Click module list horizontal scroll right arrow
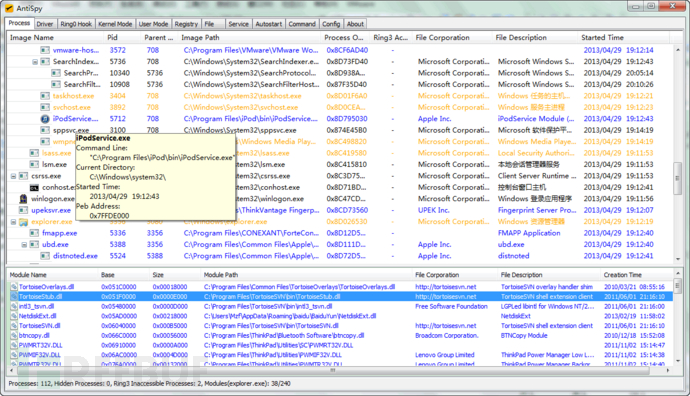Image resolution: width=690 pixels, height=396 pixels. point(668,370)
